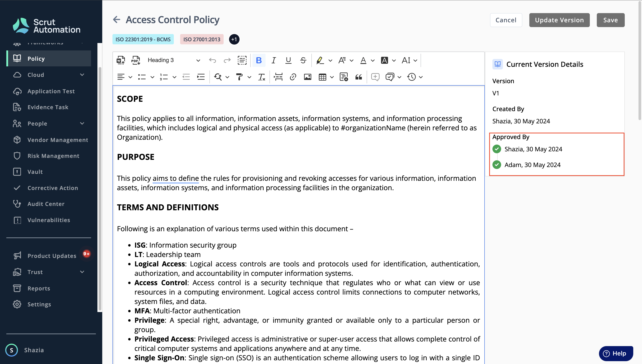Click the Update Version button

[559, 20]
